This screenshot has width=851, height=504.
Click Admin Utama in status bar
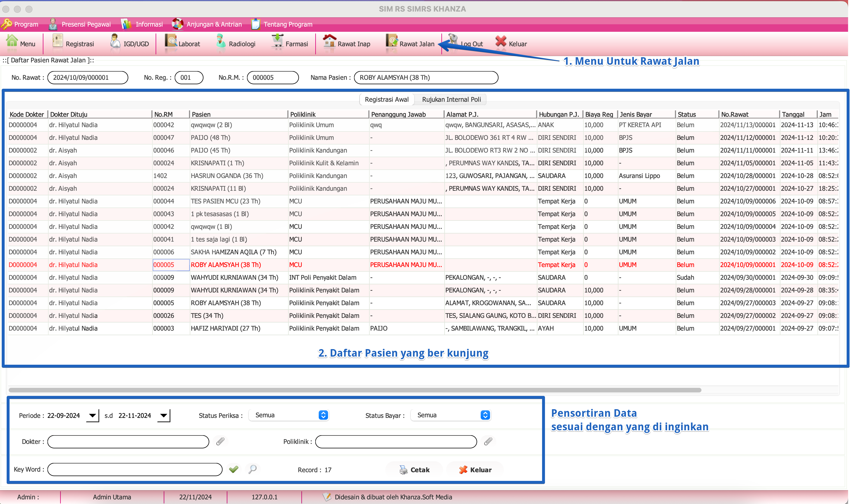(x=112, y=497)
